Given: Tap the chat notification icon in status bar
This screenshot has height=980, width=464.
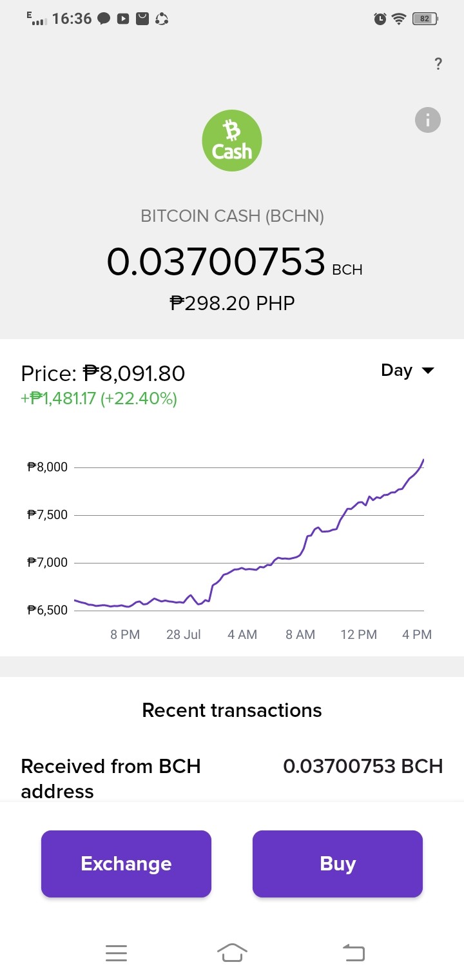Looking at the screenshot, I should point(104,19).
